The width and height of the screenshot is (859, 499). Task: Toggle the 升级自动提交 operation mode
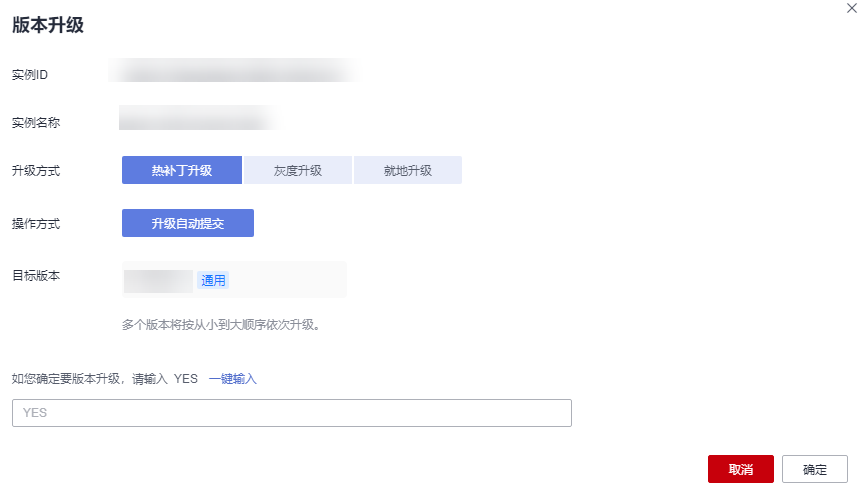point(188,223)
